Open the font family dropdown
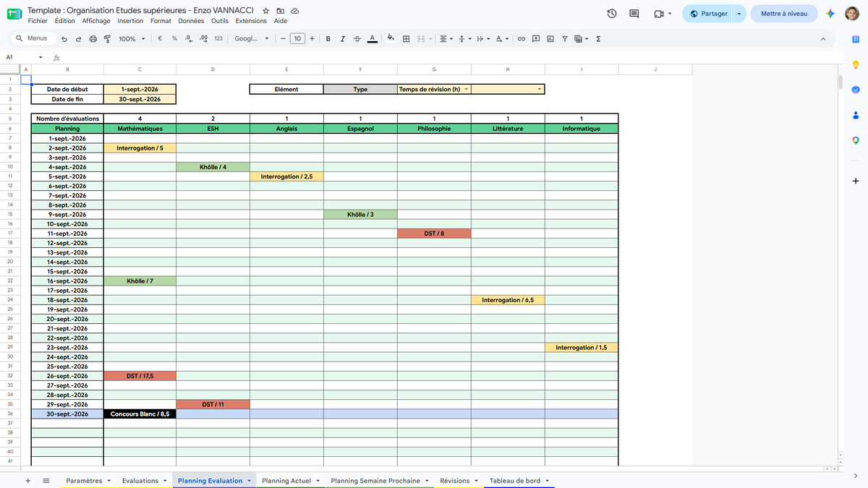Image resolution: width=868 pixels, height=488 pixels. tap(252, 39)
